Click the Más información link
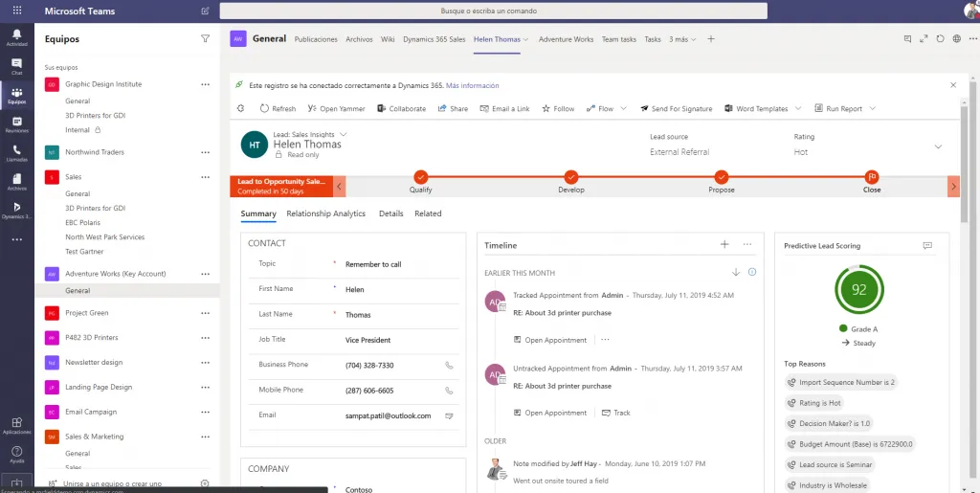The height and width of the screenshot is (493, 980). (x=472, y=85)
